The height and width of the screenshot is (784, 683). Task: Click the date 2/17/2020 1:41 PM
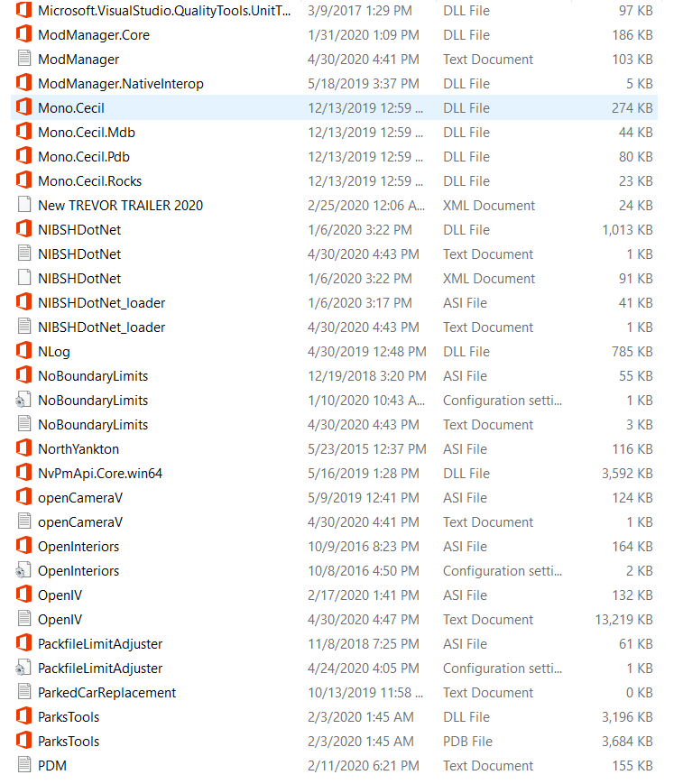(x=364, y=595)
